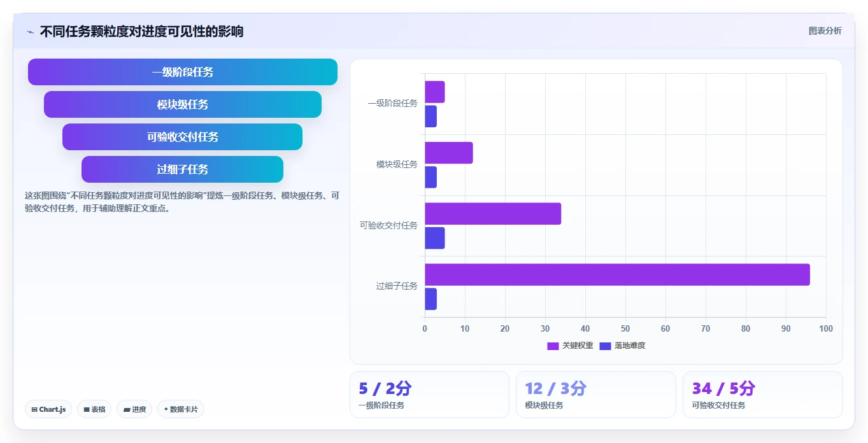Click the chart's 一级阶段任务 y-axis label
This screenshot has height=443, width=868.
[x=392, y=103]
